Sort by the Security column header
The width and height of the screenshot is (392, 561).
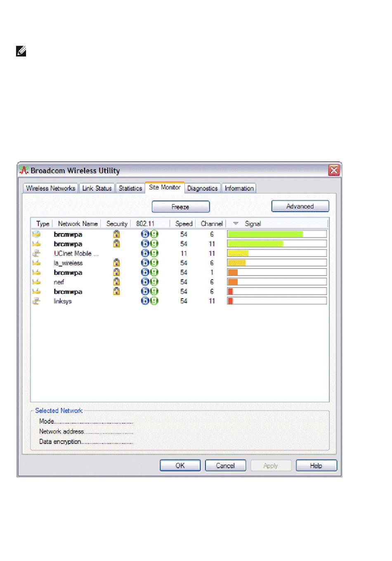tap(117, 224)
